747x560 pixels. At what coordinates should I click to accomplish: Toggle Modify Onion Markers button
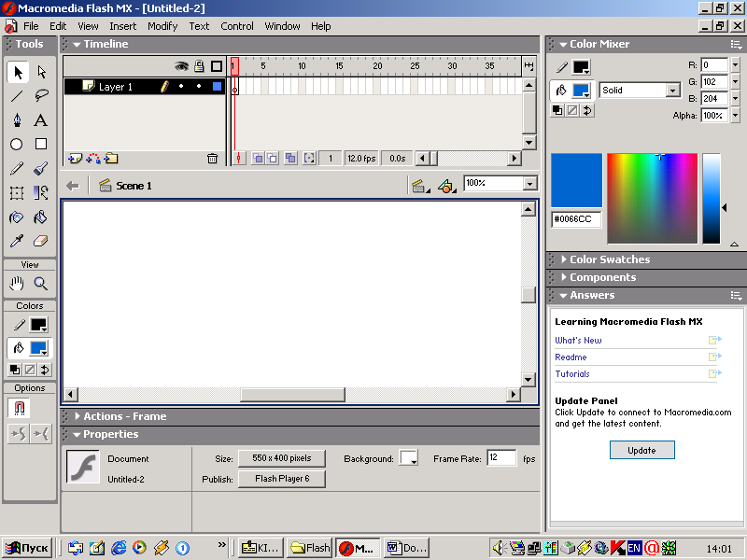click(309, 158)
